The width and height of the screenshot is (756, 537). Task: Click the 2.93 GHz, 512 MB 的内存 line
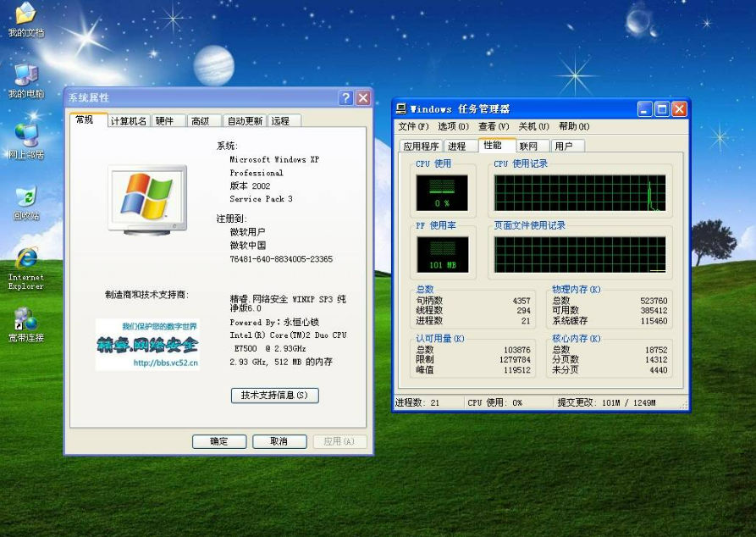pyautogui.click(x=281, y=362)
